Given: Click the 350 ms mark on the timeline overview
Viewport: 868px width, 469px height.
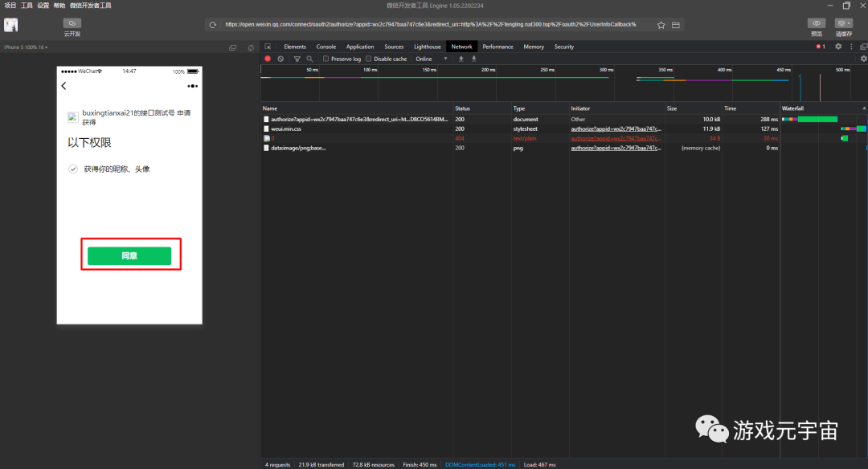Looking at the screenshot, I should [x=665, y=70].
